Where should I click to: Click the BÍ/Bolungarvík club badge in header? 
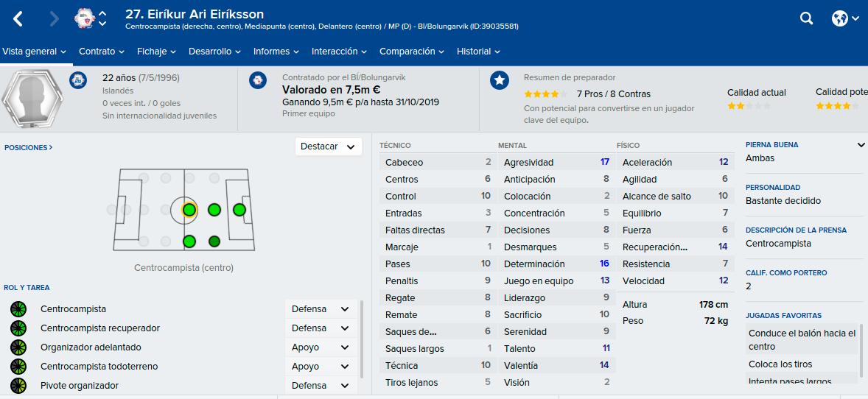click(84, 18)
